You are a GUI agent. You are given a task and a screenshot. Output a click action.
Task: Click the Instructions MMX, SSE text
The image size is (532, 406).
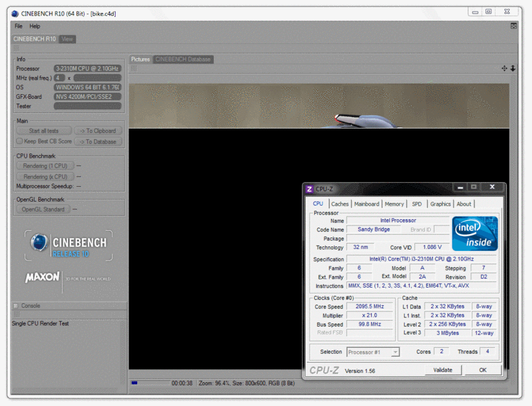click(x=421, y=286)
